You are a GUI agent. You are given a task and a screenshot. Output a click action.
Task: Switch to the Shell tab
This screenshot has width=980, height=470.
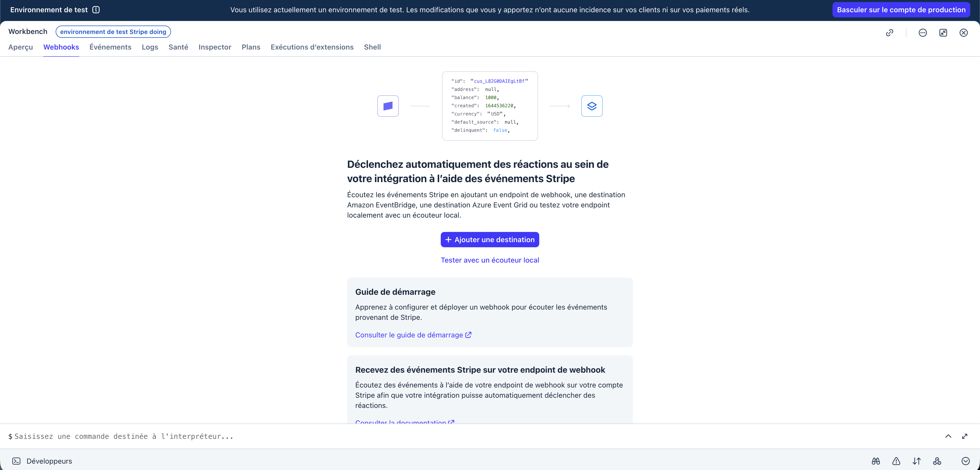372,47
